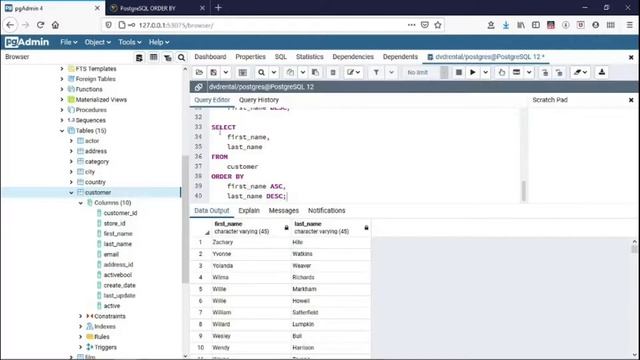
Task: Execute the query with play button
Action: click(473, 72)
